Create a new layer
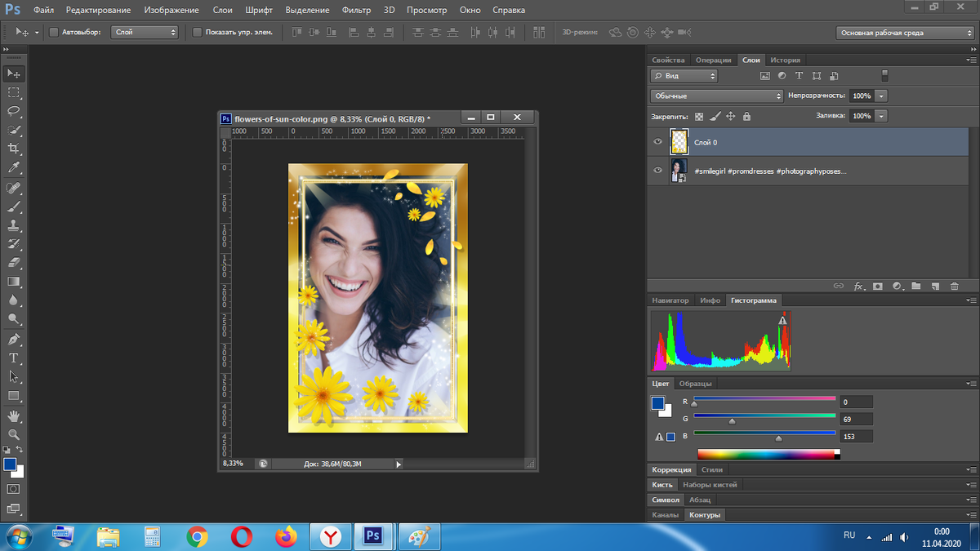The height and width of the screenshot is (551, 980). point(934,287)
